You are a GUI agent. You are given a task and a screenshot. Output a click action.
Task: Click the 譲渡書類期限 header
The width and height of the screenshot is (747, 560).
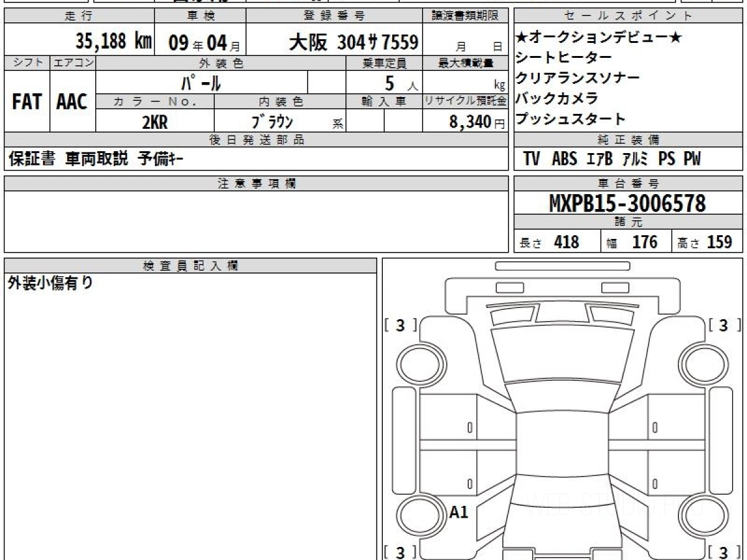(466, 16)
